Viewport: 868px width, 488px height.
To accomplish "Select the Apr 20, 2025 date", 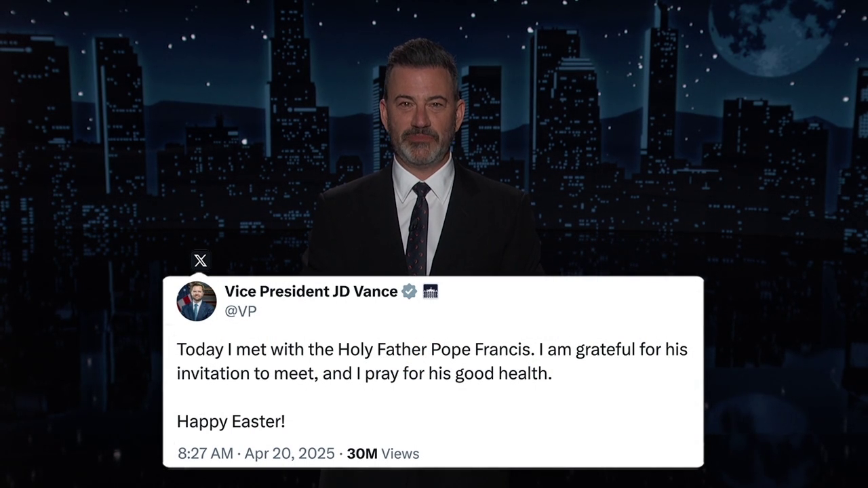I will [x=290, y=453].
